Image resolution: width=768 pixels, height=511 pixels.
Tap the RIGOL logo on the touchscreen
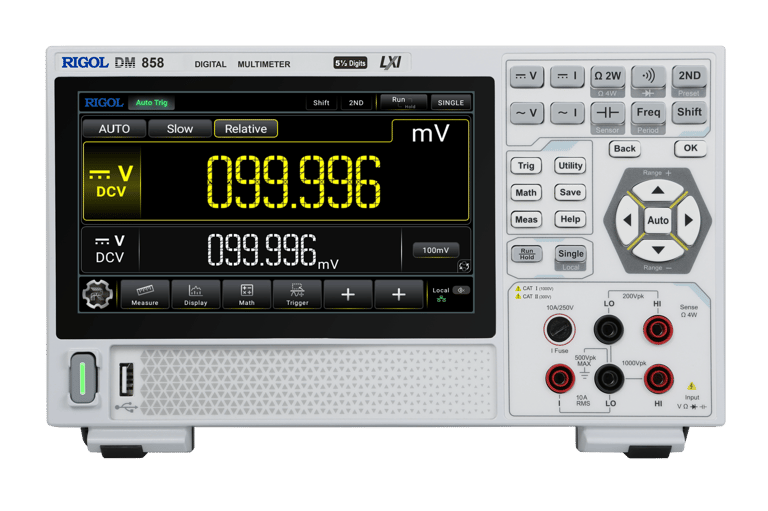click(104, 102)
